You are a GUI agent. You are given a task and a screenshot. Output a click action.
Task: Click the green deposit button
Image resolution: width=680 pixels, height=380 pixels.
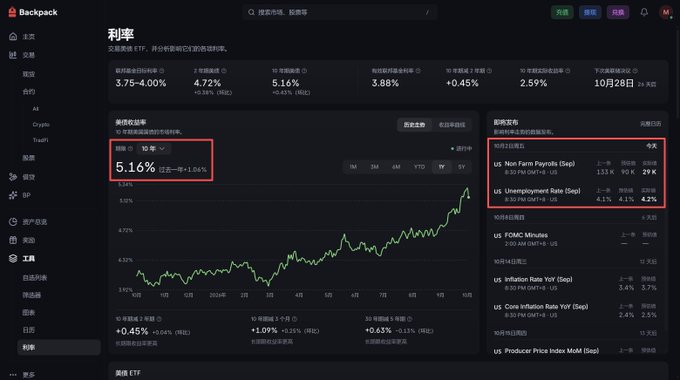click(562, 12)
